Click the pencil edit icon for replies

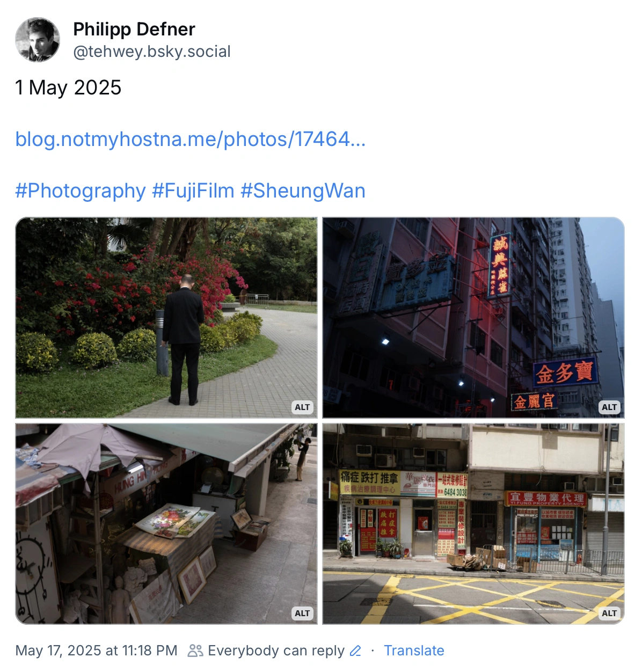(x=355, y=651)
